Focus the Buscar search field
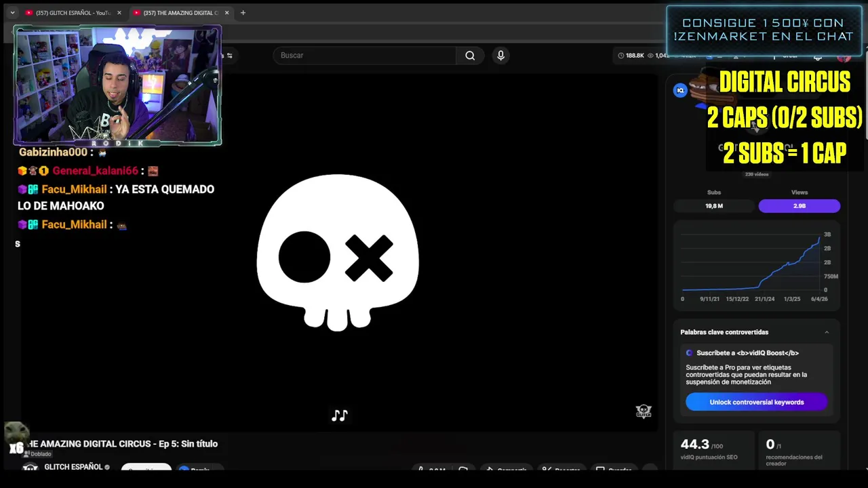This screenshot has width=868, height=488. point(365,56)
